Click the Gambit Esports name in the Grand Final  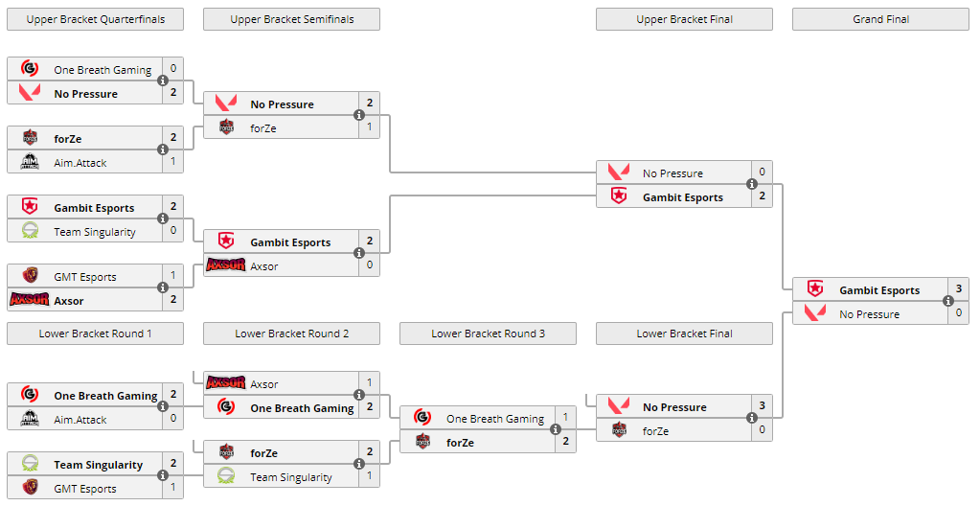[879, 290]
